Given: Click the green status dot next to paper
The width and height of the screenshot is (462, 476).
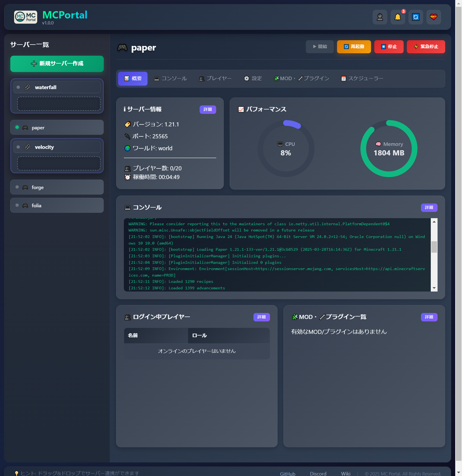Looking at the screenshot, I should click(17, 127).
